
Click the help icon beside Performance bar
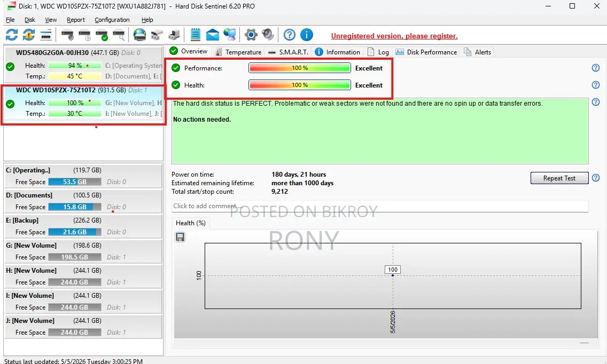(x=596, y=68)
